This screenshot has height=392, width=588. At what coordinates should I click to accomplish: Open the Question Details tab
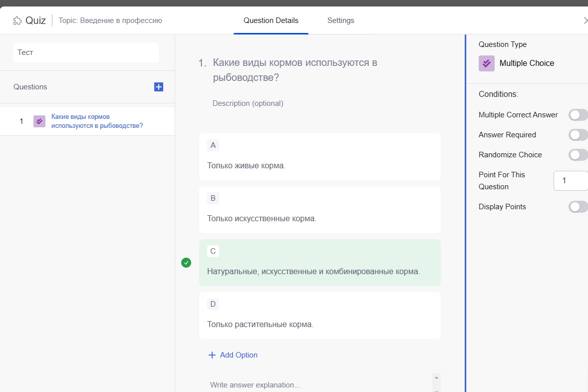click(271, 20)
